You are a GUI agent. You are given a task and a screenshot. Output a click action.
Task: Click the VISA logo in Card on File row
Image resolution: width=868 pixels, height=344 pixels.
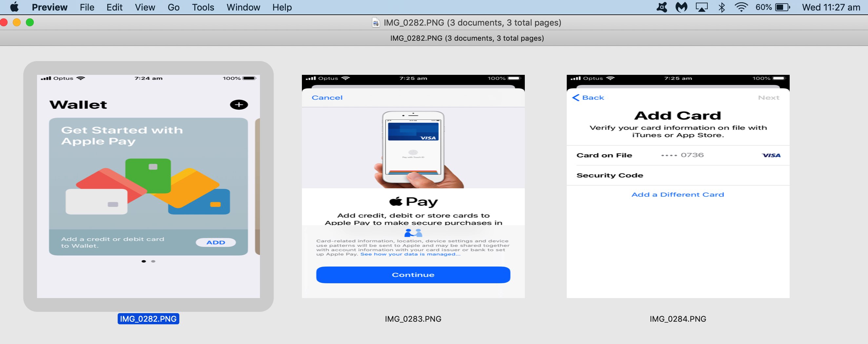pyautogui.click(x=771, y=155)
